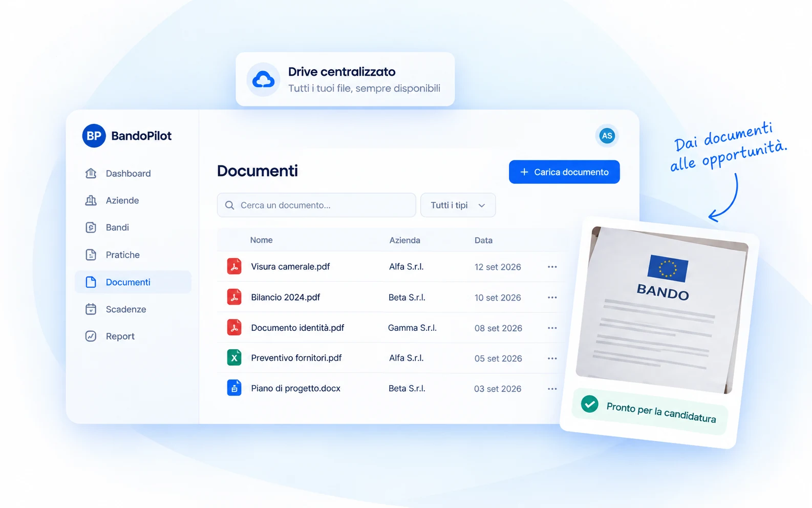Click the green checkmark icon on candidatura badge

(x=590, y=404)
